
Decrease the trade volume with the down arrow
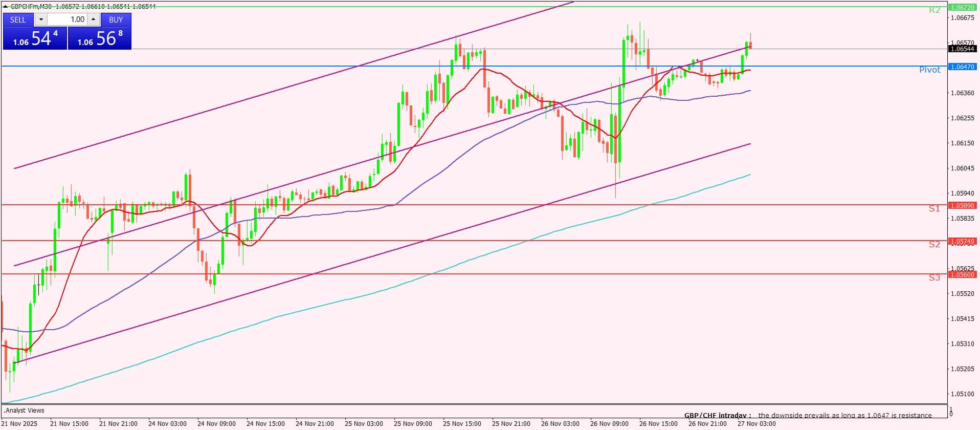(41, 19)
